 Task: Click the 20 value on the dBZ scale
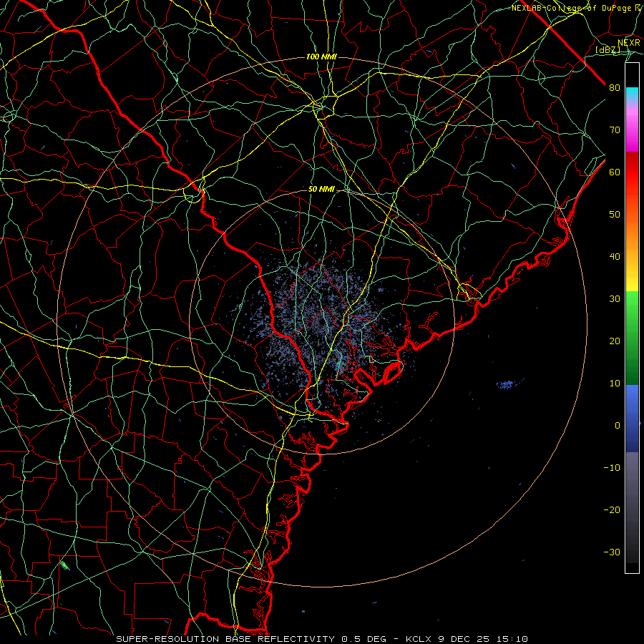(615, 341)
